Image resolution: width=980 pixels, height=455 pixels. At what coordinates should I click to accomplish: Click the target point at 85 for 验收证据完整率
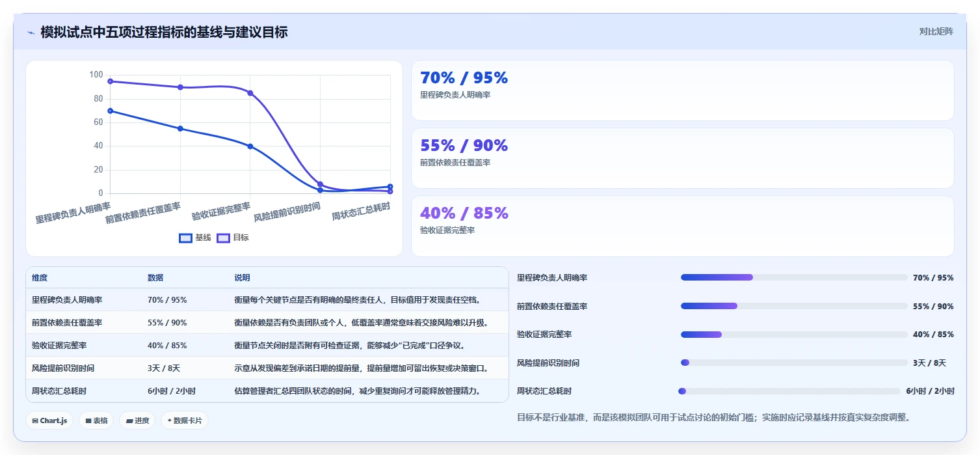pos(250,93)
